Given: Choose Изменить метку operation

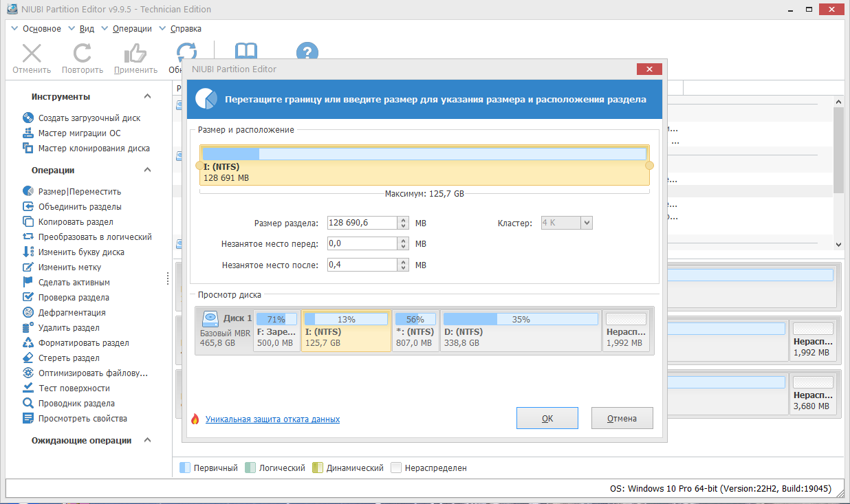Looking at the screenshot, I should pyautogui.click(x=63, y=267).
